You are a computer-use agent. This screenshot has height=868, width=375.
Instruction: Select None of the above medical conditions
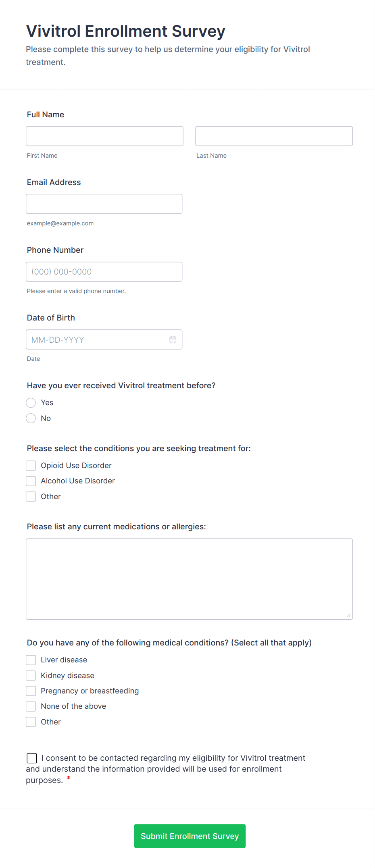pos(31,706)
